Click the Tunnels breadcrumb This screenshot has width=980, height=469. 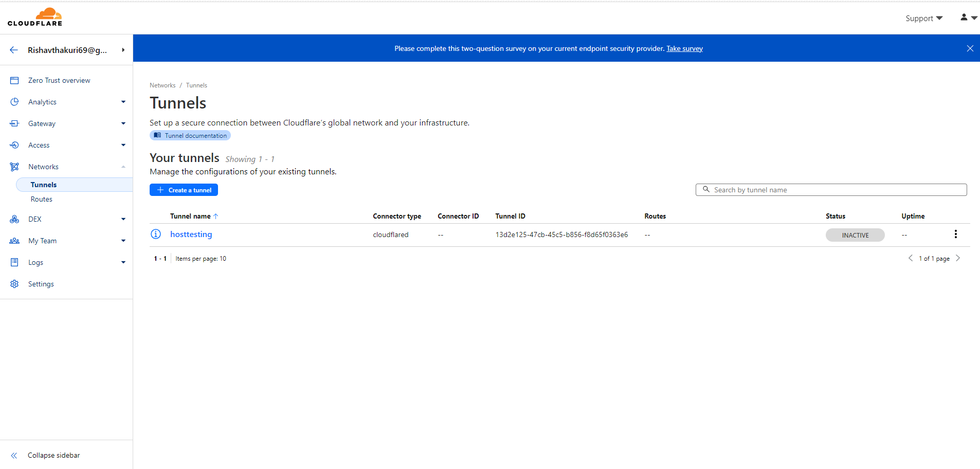tap(196, 85)
